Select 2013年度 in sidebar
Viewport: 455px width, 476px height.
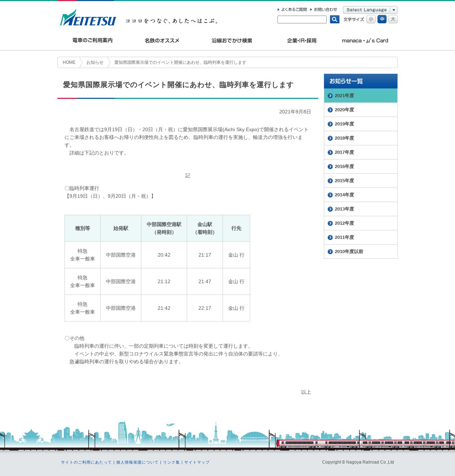coord(361,209)
